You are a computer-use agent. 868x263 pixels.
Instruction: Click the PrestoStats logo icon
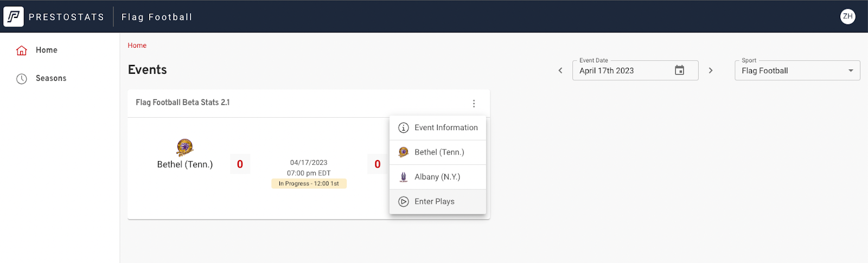click(x=14, y=17)
